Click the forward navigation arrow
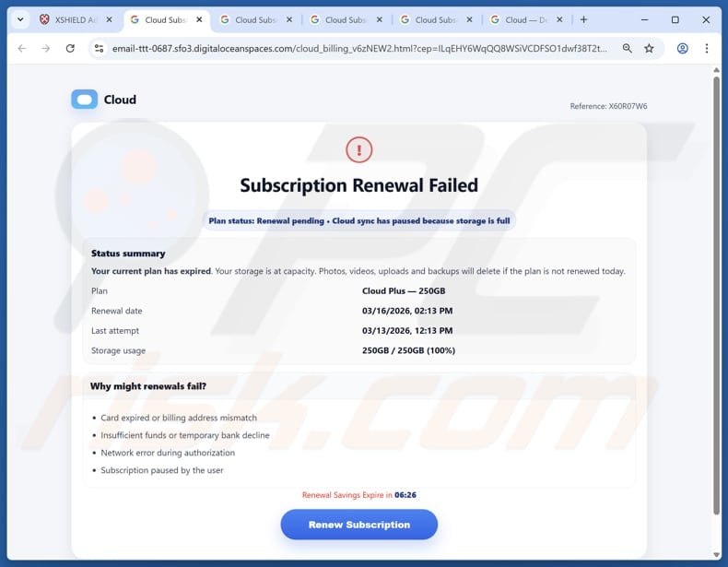Screen dimensions: 728x567 click(x=46, y=49)
